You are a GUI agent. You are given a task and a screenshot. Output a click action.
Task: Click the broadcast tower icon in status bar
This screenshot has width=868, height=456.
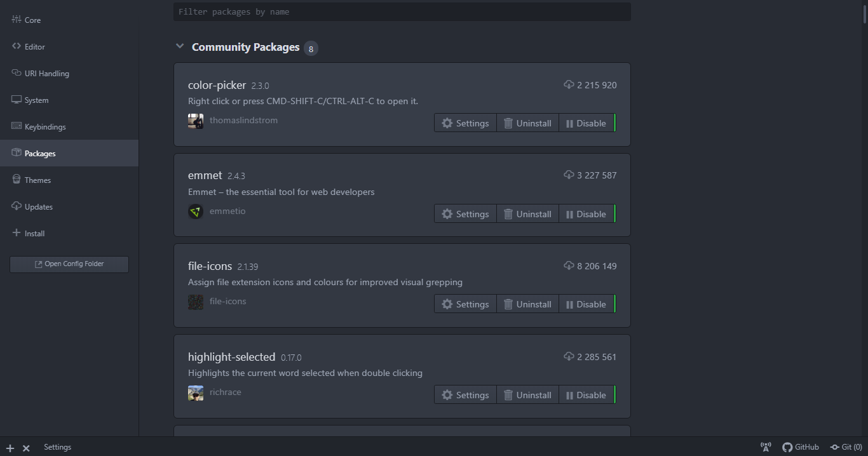pos(766,447)
